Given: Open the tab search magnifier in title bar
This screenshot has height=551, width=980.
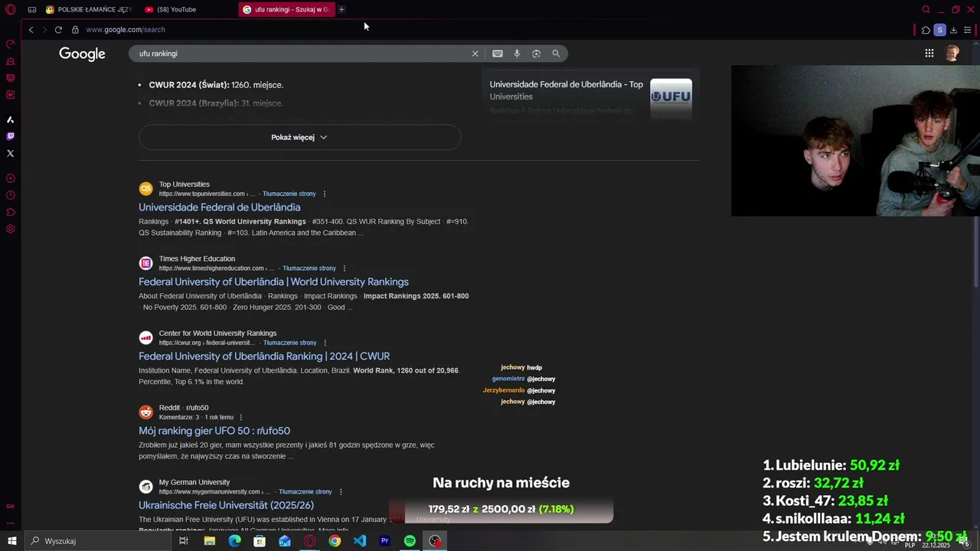Looking at the screenshot, I should coord(926,10).
